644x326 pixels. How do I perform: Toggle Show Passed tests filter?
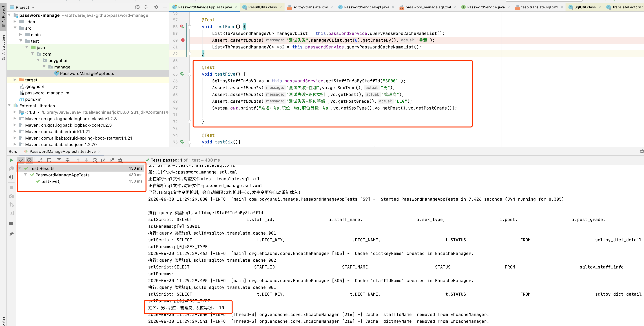[x=21, y=160]
